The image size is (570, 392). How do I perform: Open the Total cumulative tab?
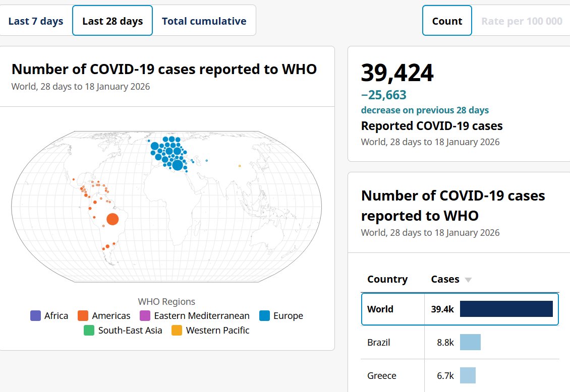(204, 21)
